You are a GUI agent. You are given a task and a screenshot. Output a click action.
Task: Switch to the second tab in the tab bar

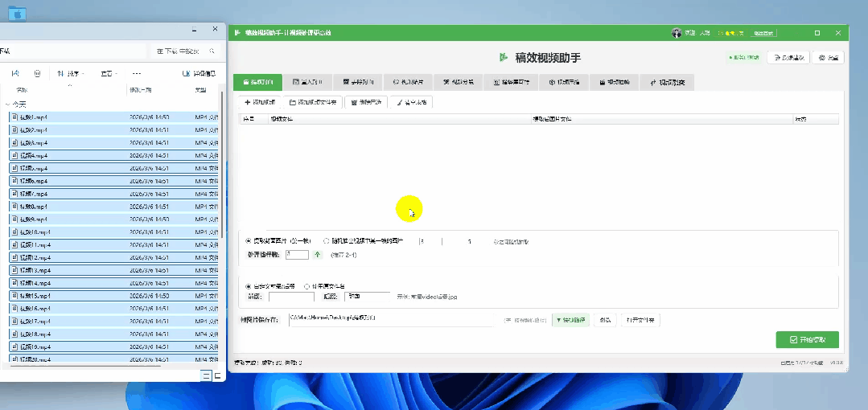point(306,82)
